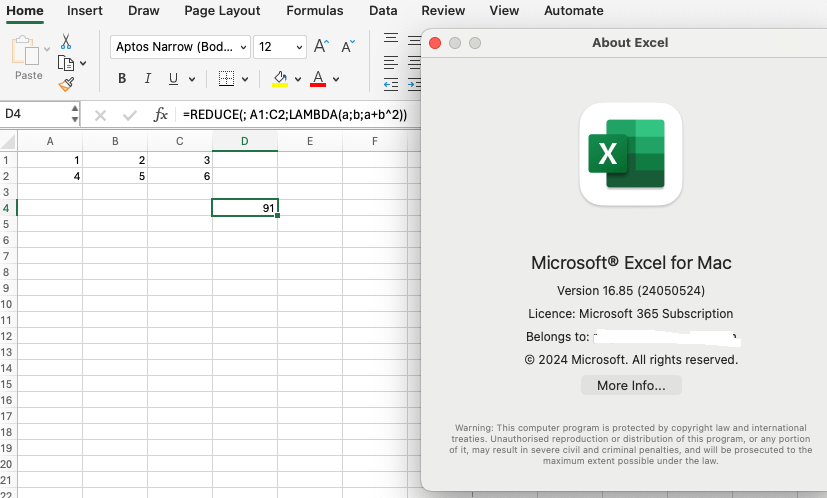
Task: Select cell C1 containing 3
Action: click(180, 160)
